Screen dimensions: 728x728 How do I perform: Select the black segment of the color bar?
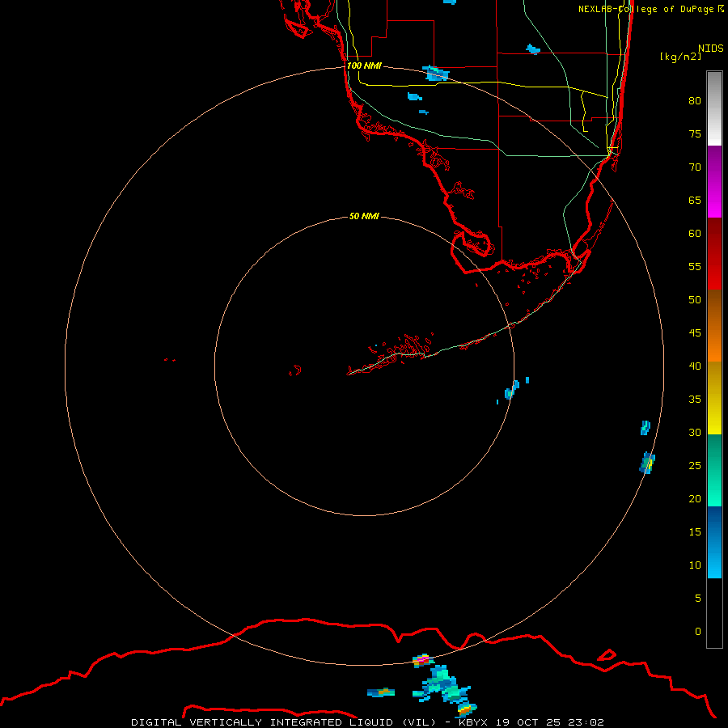pos(714,613)
